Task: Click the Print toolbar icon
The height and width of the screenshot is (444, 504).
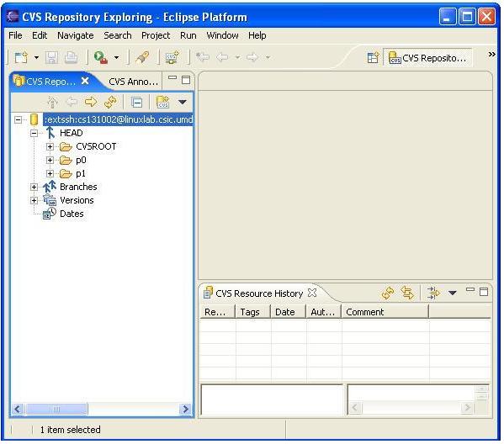Action: [71, 58]
